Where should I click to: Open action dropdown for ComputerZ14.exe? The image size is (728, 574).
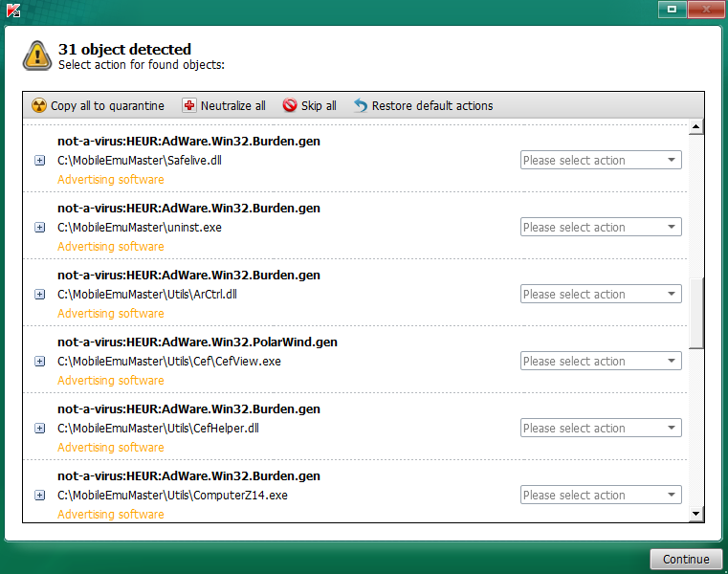[601, 495]
